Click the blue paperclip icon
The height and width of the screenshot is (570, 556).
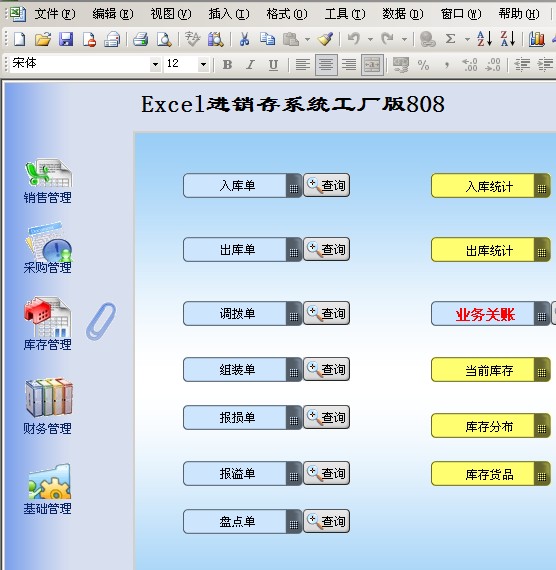coord(101,321)
